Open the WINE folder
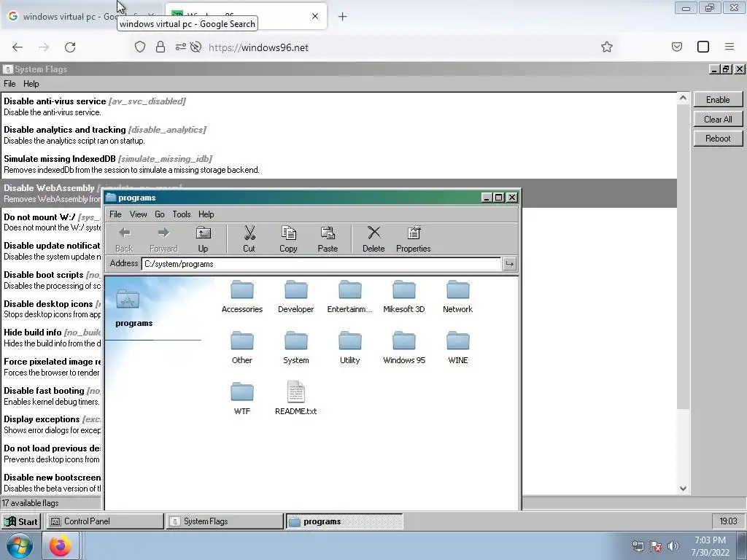The image size is (747, 560). click(458, 347)
